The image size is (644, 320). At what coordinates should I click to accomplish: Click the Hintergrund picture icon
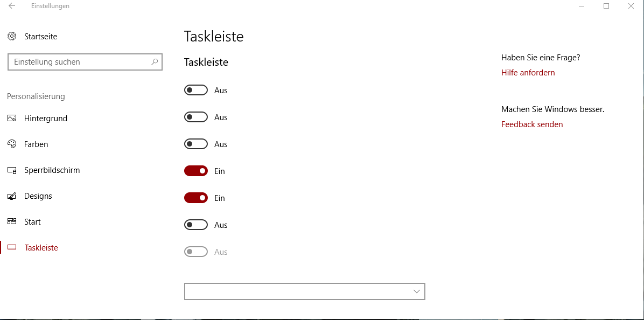pos(12,119)
